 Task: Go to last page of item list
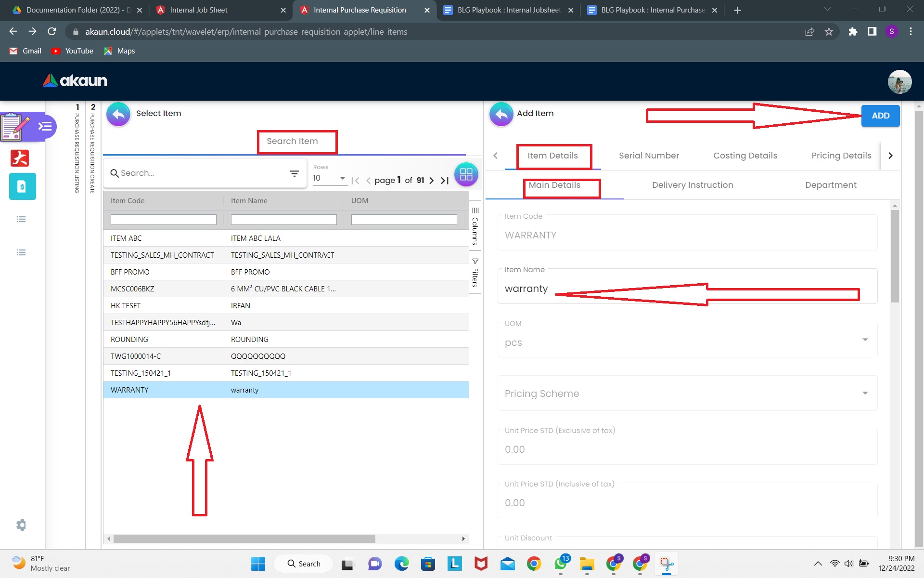(445, 181)
